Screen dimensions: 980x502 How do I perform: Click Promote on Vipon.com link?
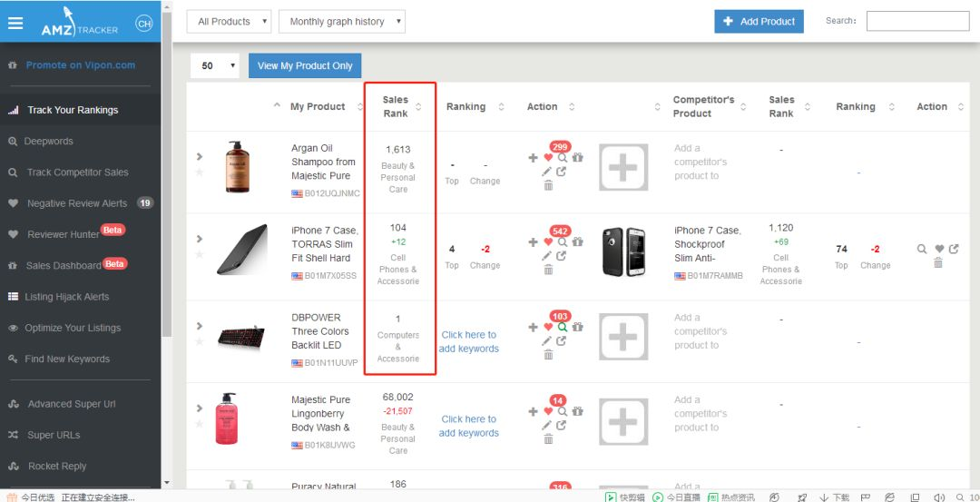pyautogui.click(x=80, y=65)
